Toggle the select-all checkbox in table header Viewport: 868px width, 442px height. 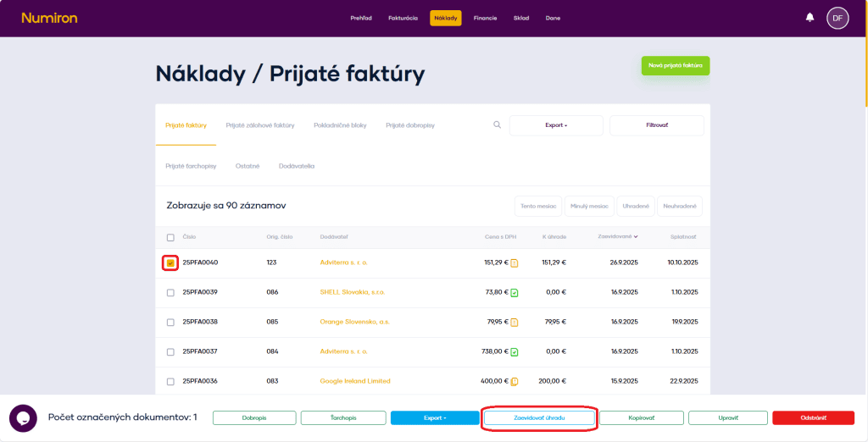170,238
